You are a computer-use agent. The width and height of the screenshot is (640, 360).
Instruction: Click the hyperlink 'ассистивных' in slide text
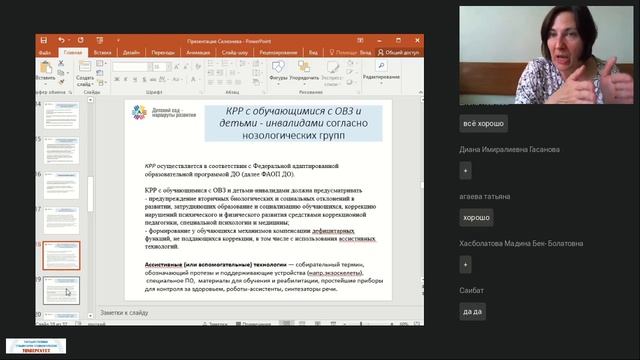(x=357, y=239)
